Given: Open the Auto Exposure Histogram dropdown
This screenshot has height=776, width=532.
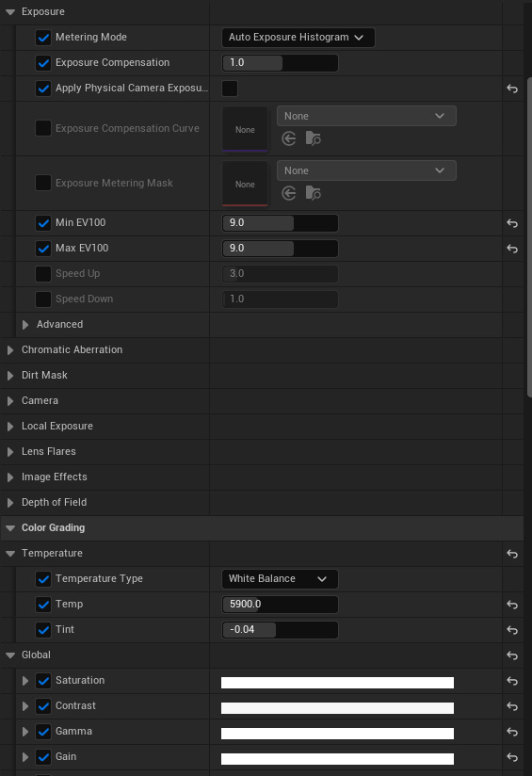Looking at the screenshot, I should click(298, 38).
